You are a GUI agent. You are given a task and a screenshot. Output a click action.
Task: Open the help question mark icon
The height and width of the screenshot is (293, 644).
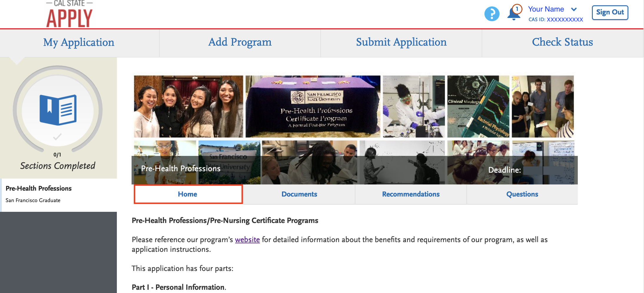pyautogui.click(x=492, y=14)
